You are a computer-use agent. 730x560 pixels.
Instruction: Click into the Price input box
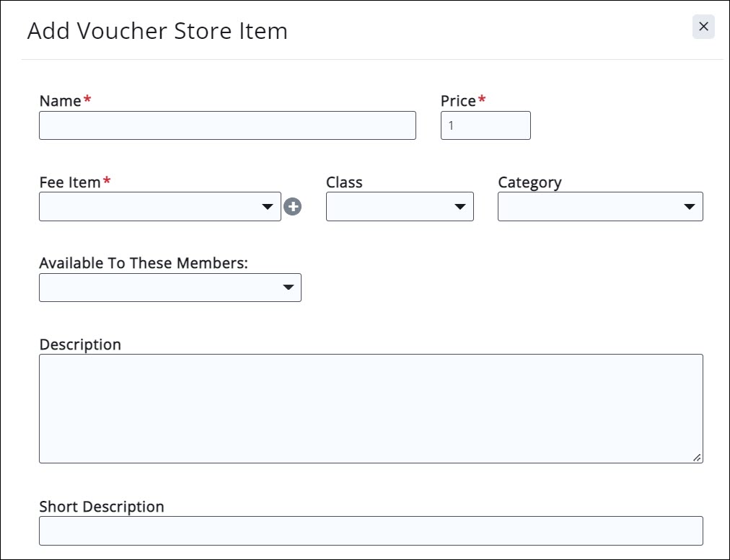tap(485, 125)
